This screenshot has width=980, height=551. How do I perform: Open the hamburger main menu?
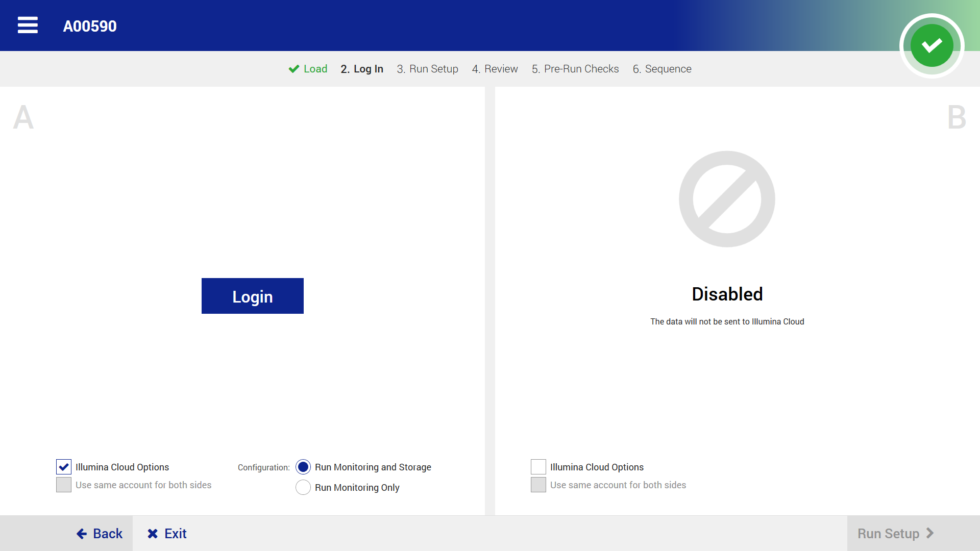click(28, 25)
